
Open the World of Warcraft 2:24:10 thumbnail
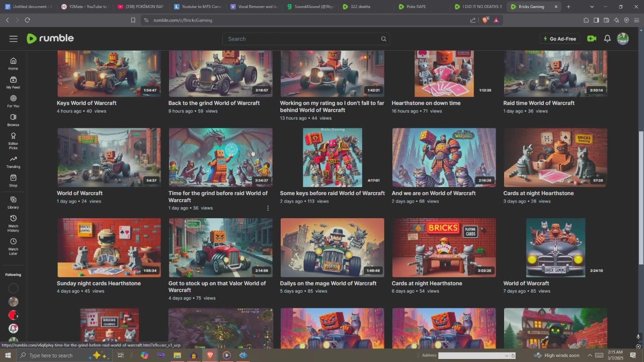555,247
